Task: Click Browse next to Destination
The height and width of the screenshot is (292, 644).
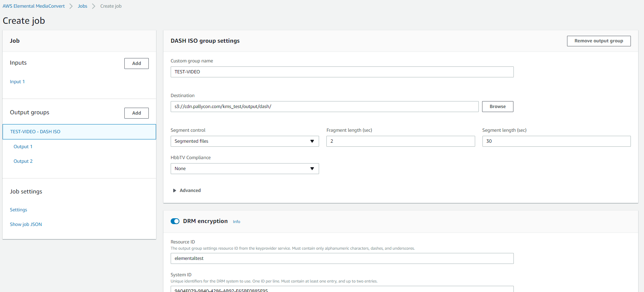Action: pos(497,107)
